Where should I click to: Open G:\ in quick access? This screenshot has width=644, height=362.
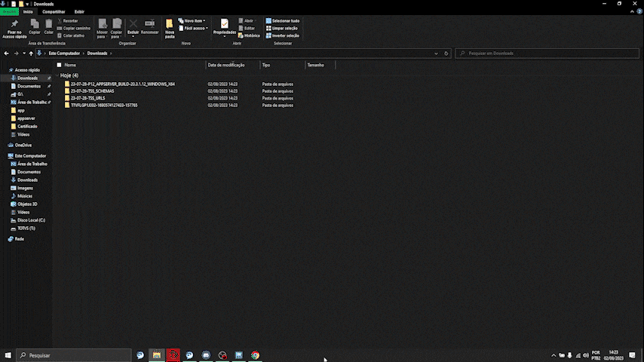pyautogui.click(x=20, y=94)
